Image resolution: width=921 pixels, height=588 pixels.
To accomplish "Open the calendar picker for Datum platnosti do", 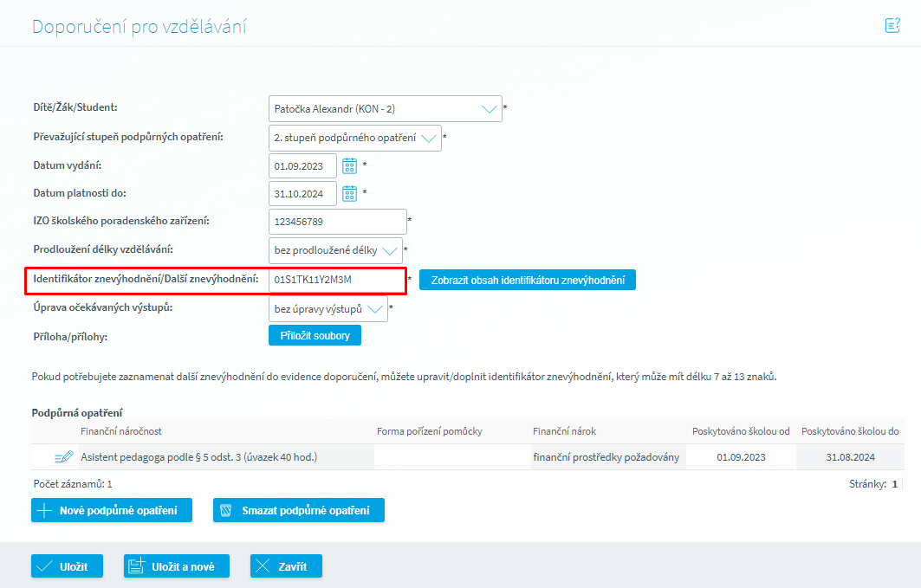I will click(x=349, y=193).
